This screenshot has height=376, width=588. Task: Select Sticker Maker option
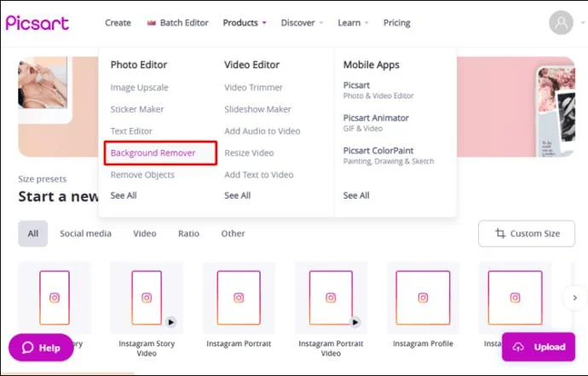(137, 109)
